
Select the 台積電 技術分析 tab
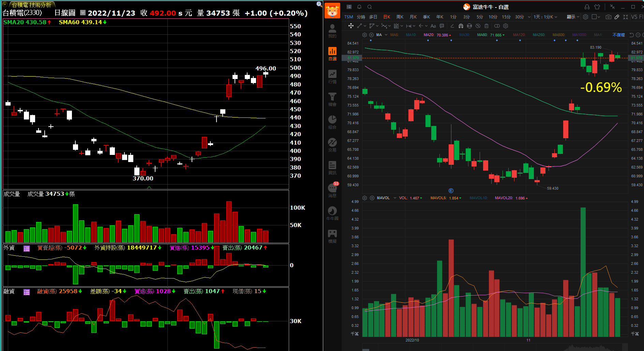click(x=31, y=5)
